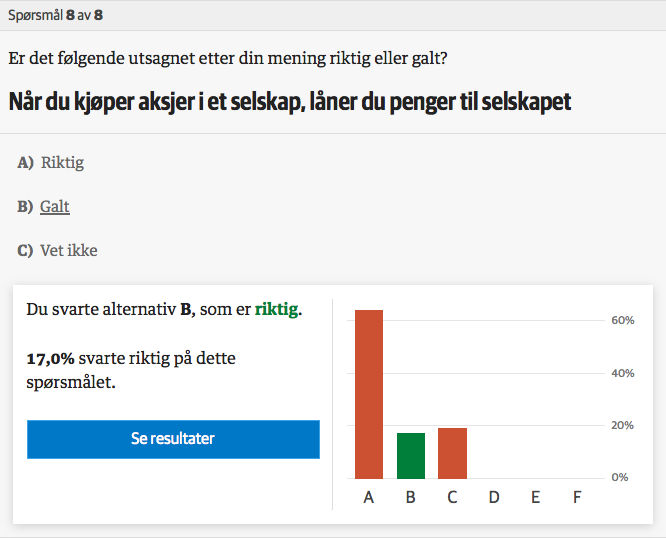Image resolution: width=666 pixels, height=538 pixels.
Task: Click the blue Se resultater button
Action: pyautogui.click(x=173, y=439)
